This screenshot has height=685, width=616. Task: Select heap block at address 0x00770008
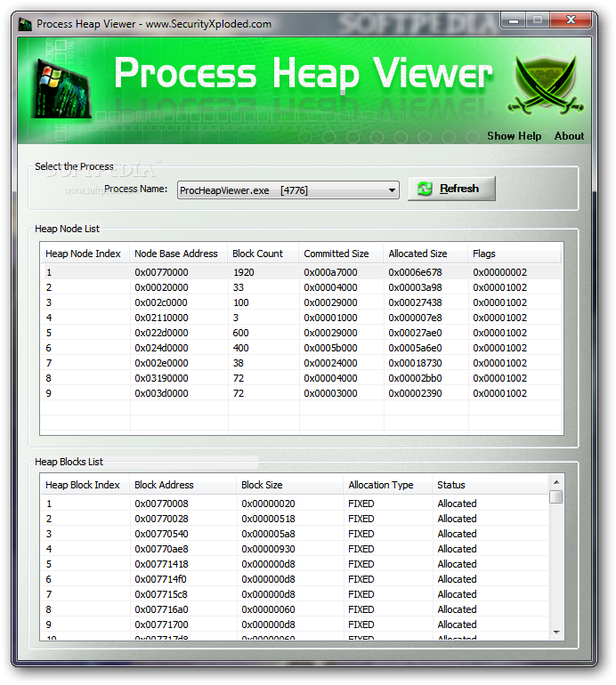pyautogui.click(x=295, y=504)
